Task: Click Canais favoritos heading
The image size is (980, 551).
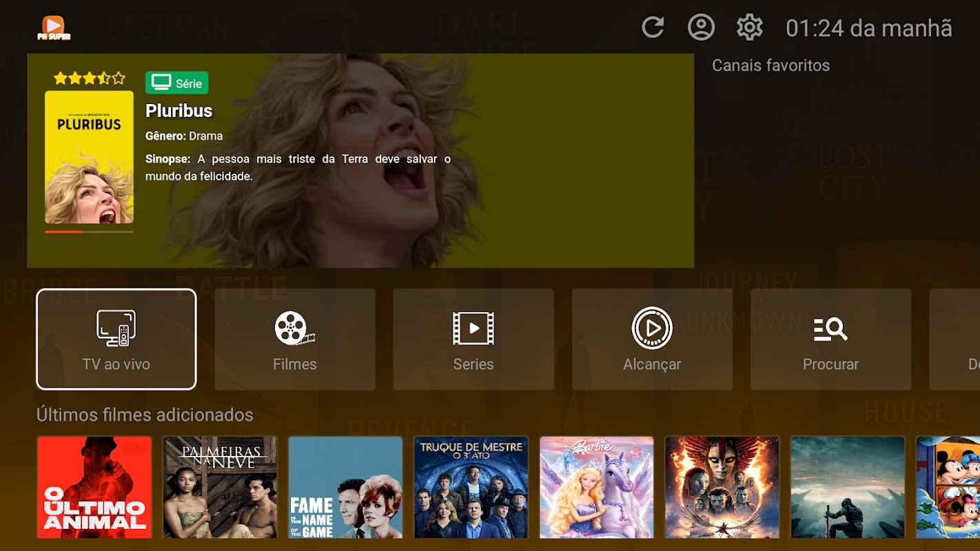Action: click(x=770, y=65)
